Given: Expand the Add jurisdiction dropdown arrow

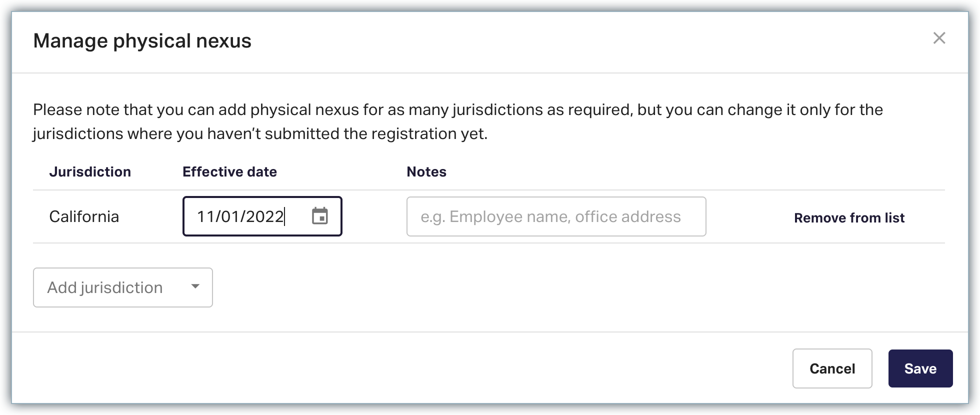Looking at the screenshot, I should [195, 287].
